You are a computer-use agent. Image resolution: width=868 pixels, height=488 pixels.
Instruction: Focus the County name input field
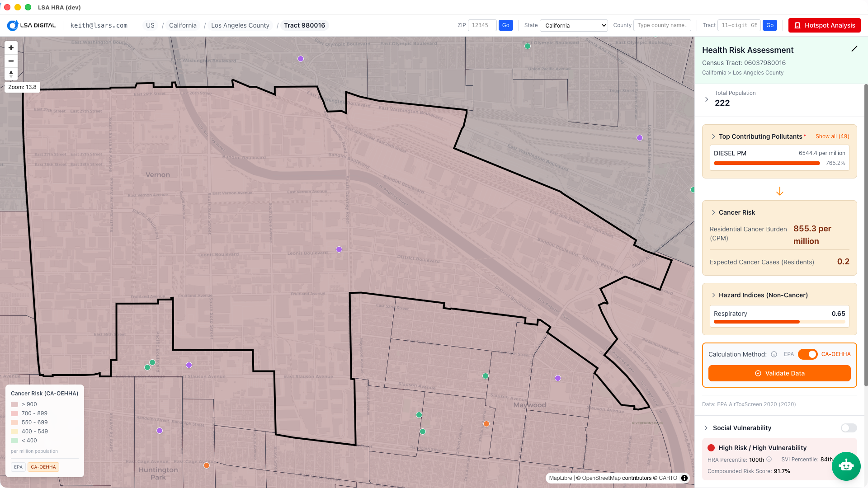(x=662, y=25)
